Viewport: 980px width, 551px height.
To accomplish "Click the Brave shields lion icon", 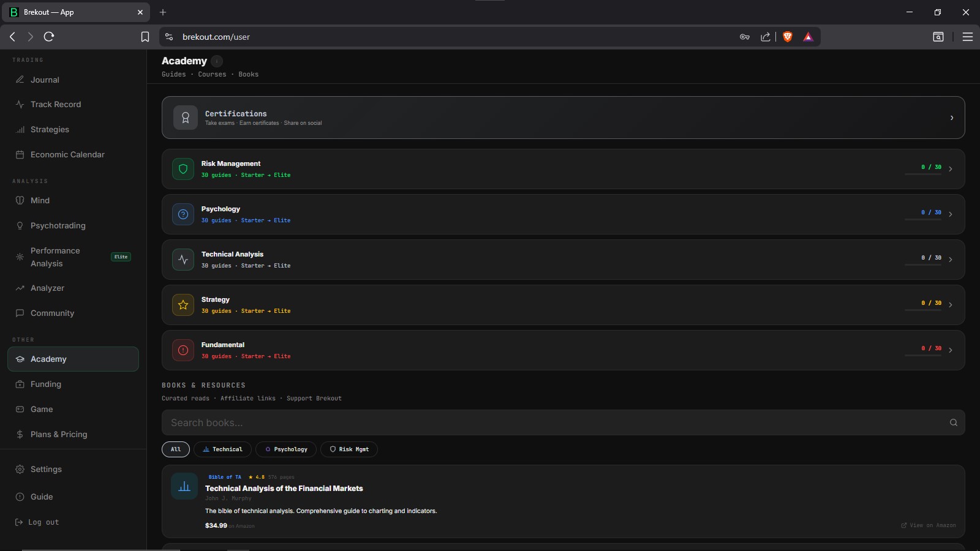I will (x=788, y=37).
